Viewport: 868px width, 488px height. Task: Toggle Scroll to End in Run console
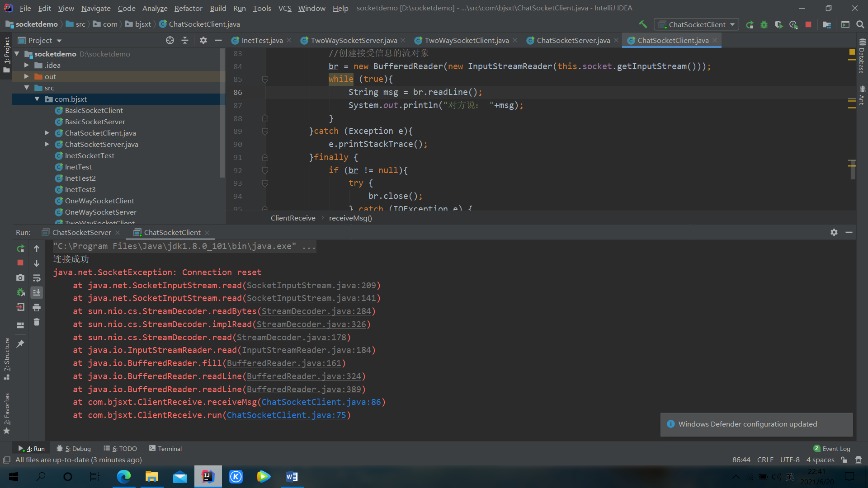coord(37,293)
